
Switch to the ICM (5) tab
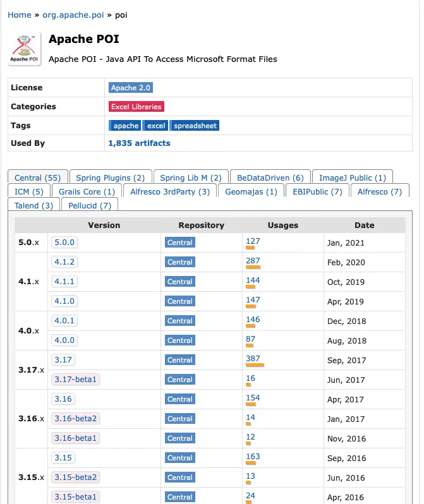(x=29, y=191)
